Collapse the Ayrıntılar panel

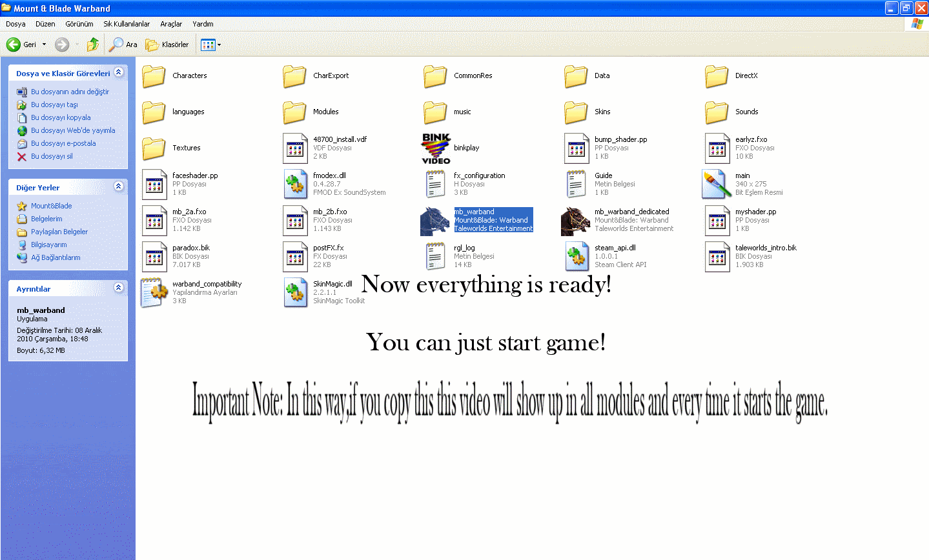pyautogui.click(x=119, y=288)
